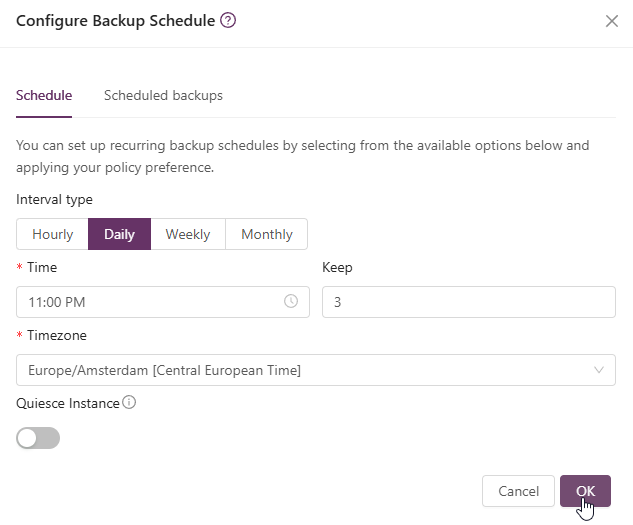The height and width of the screenshot is (525, 633).
Task: Open the help icon beside Configure Backup Schedule
Action: click(x=228, y=20)
